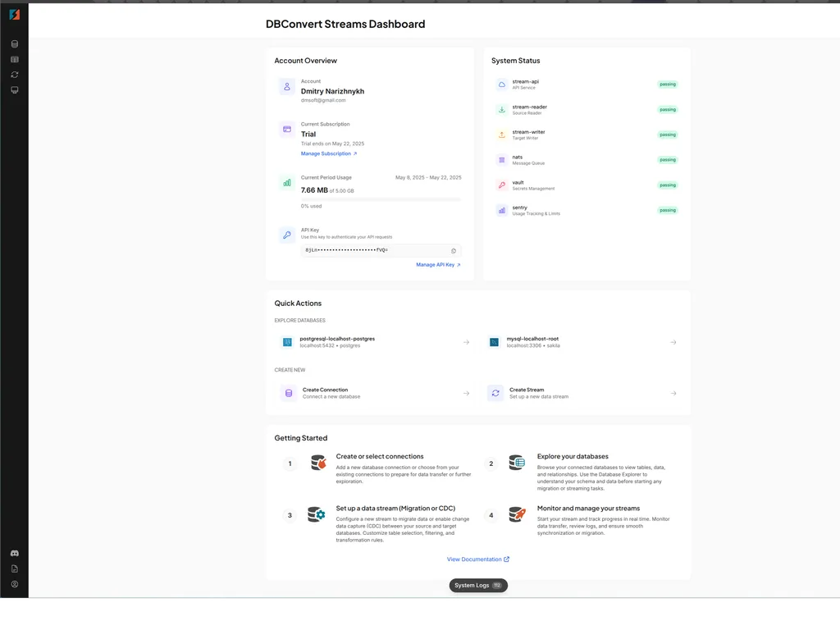Viewport: 840px width, 630px height.
Task: Expand postgresql-localhost-postgres with its arrow
Action: pos(466,342)
